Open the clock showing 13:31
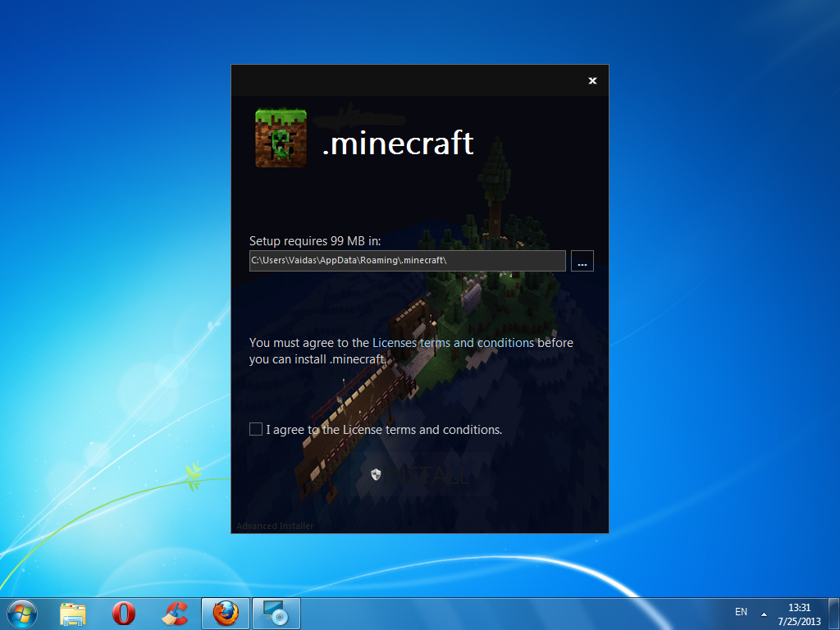 (x=799, y=614)
